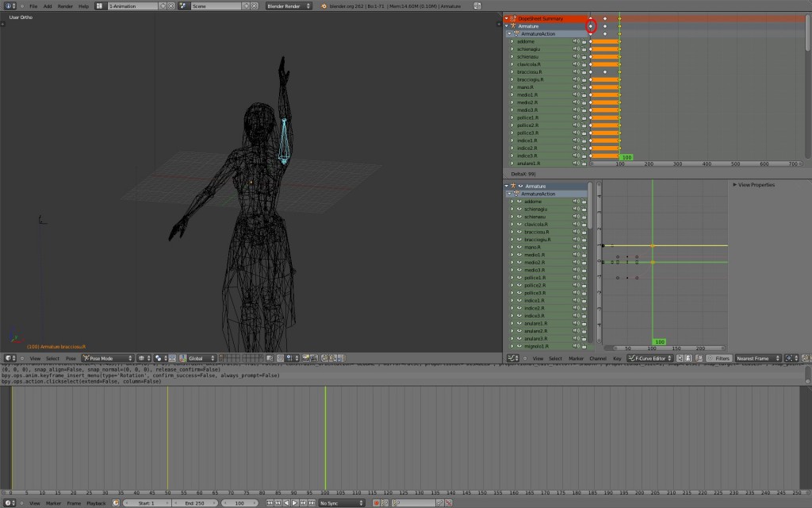Expand the Armature tree in the Dope Sheet
The width and height of the screenshot is (812, 508).
pos(506,26)
